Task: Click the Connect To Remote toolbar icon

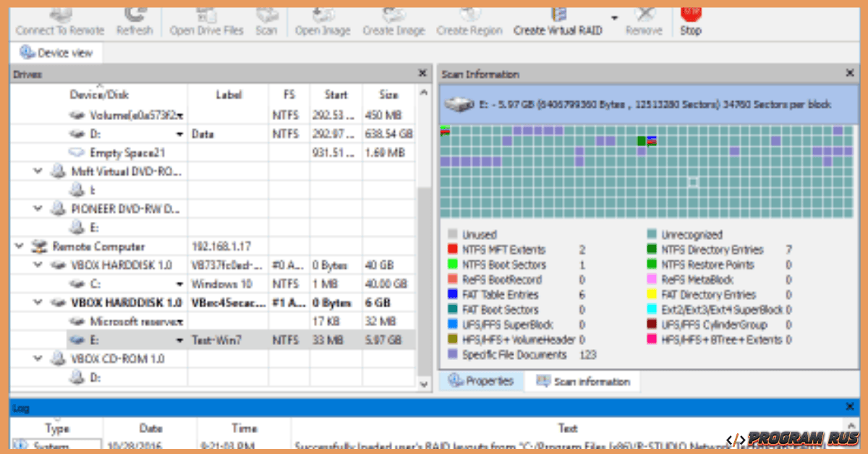Action: (60, 19)
